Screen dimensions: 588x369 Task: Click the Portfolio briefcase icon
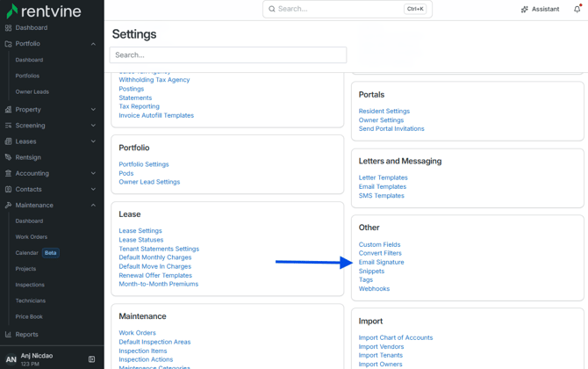[x=8, y=44]
